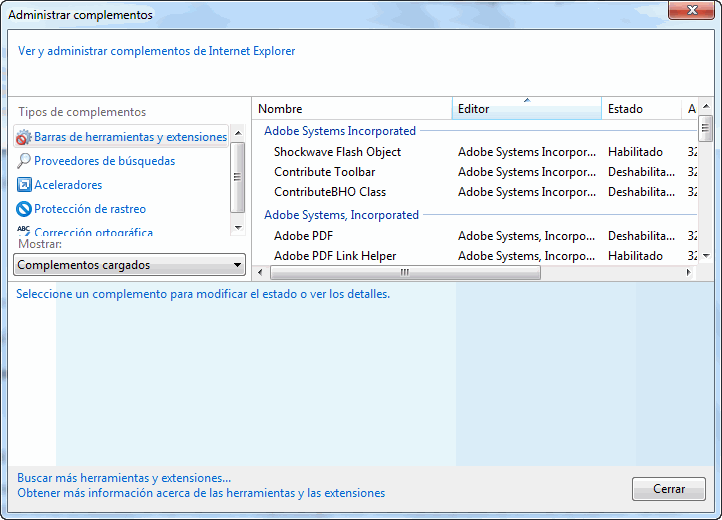Click the Aceleradores arrow icon
Screen dimensions: 722x520
[x=24, y=185]
